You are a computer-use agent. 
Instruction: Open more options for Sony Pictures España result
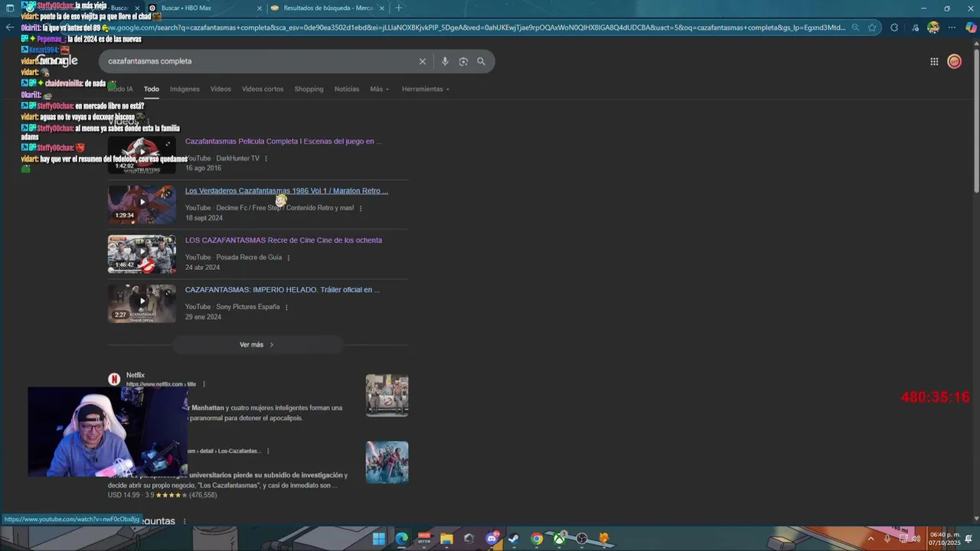point(286,307)
